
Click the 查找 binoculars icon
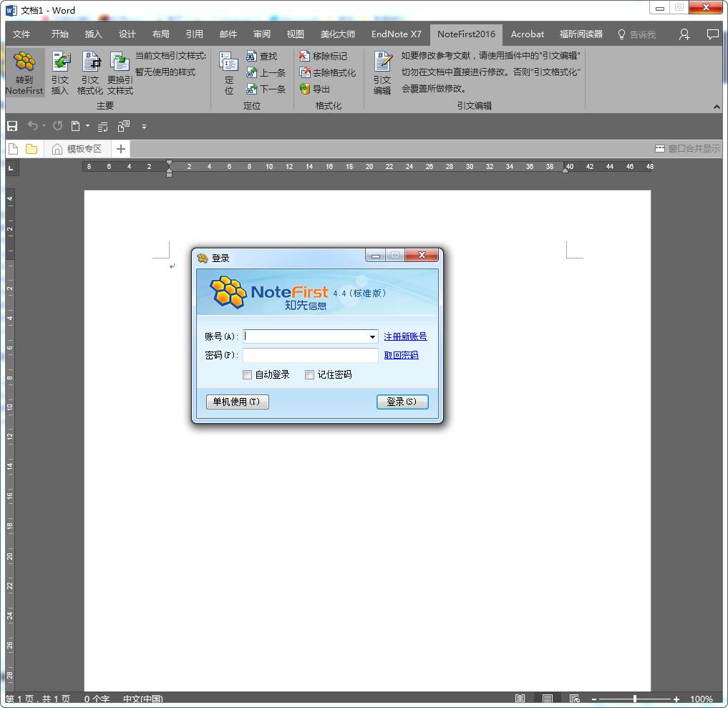[x=251, y=56]
